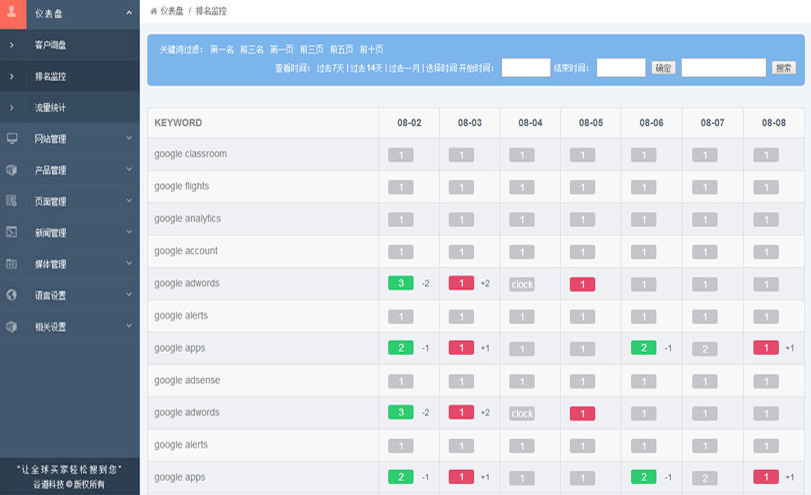Filter keywords by 前五页
Viewport: 811px width, 495px height.
342,50
